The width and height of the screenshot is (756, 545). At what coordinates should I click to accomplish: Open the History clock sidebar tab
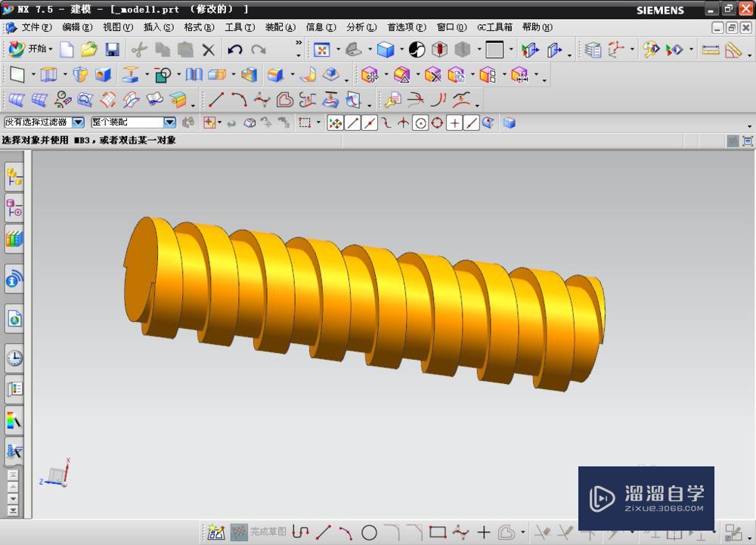pos(14,358)
